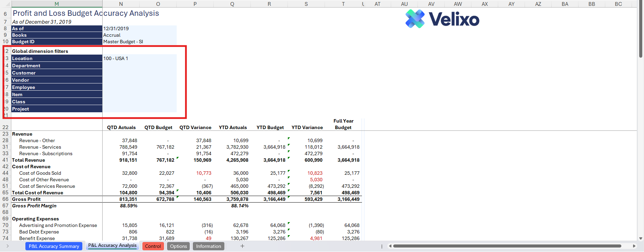Add a new sheet with plus button
The height and width of the screenshot is (252, 644).
click(242, 246)
